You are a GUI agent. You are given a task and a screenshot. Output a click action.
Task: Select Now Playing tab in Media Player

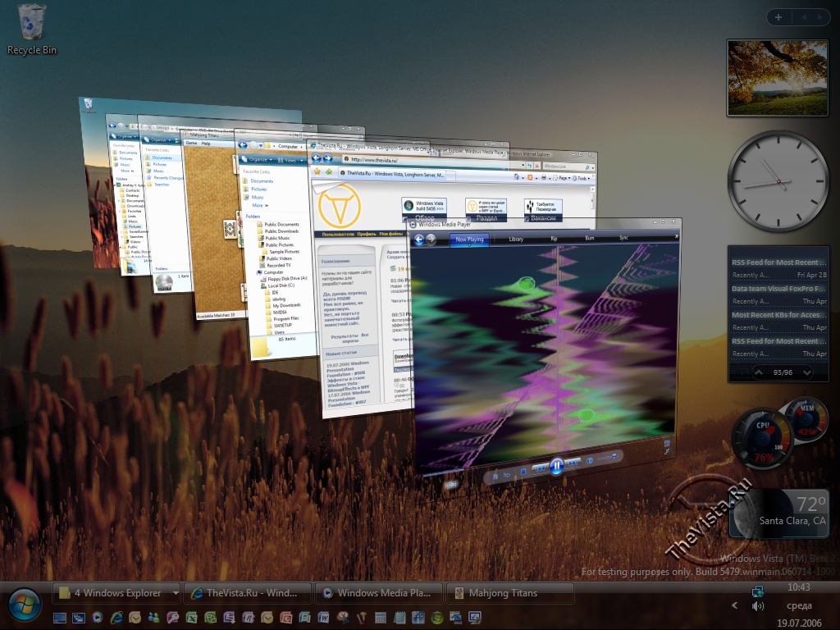click(x=469, y=240)
